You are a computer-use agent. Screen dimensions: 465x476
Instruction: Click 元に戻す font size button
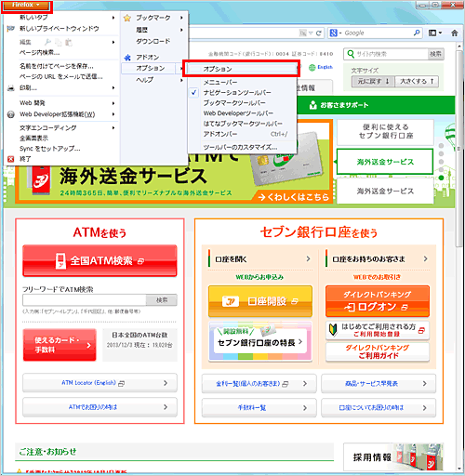click(373, 82)
